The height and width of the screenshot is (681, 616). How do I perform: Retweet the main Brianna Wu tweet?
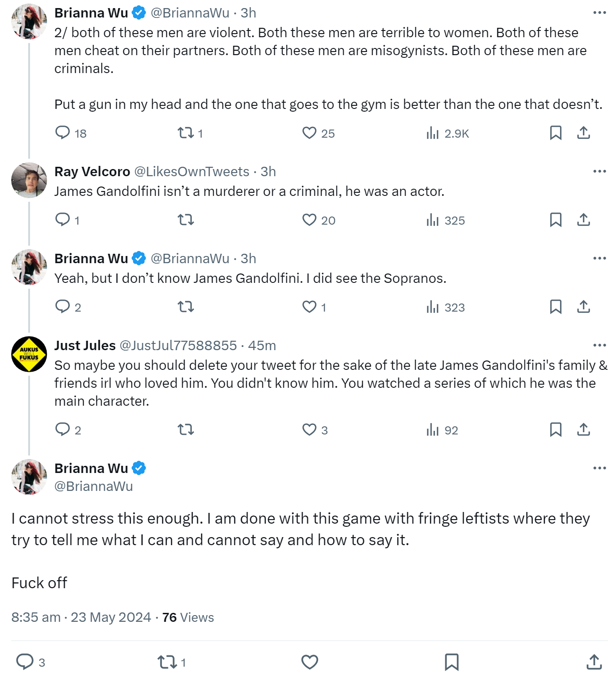point(167,662)
